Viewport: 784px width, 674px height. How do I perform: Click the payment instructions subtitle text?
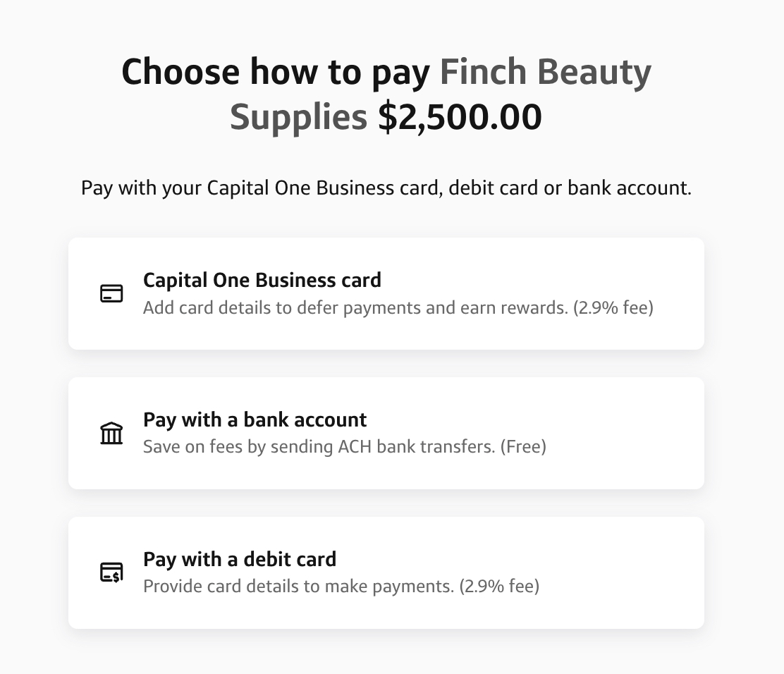point(386,188)
